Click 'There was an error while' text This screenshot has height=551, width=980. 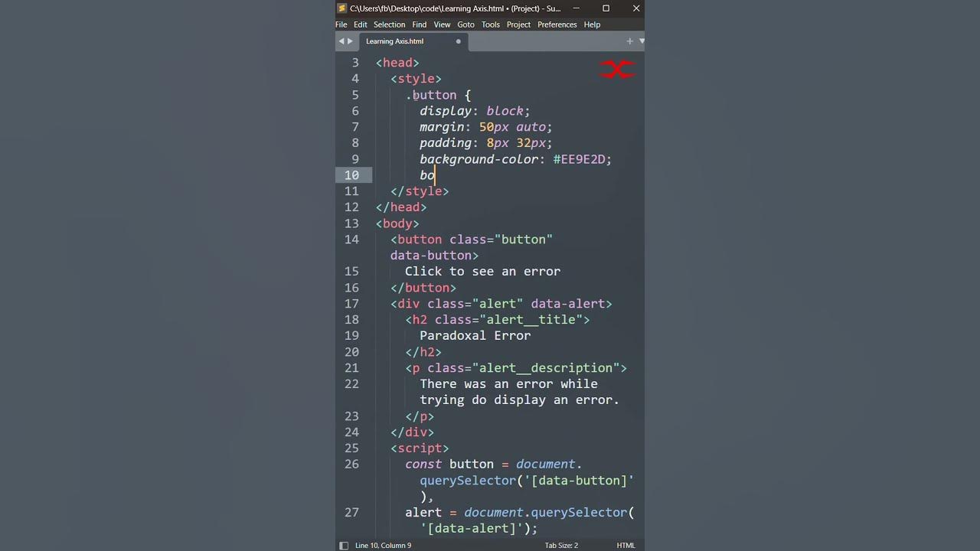(x=508, y=384)
